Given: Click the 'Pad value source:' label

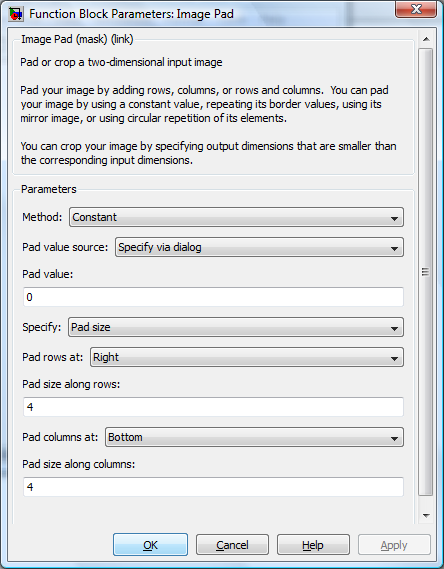Looking at the screenshot, I should tap(65, 247).
